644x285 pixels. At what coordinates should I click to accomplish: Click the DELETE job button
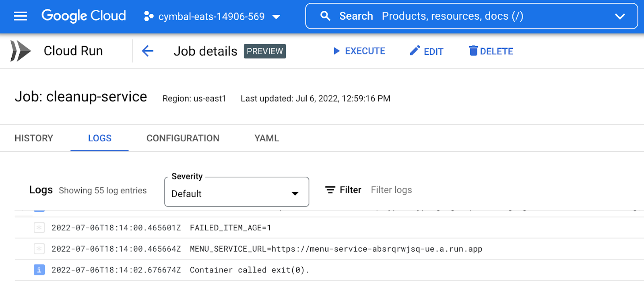[491, 51]
